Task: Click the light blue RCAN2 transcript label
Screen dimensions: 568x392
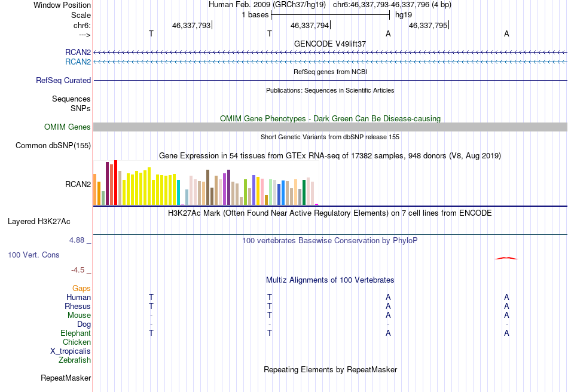Action: pos(78,62)
